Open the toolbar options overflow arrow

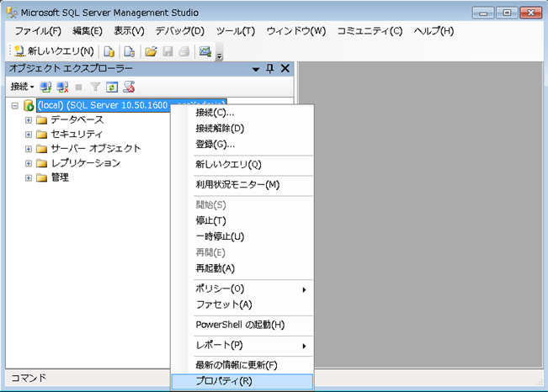point(220,56)
